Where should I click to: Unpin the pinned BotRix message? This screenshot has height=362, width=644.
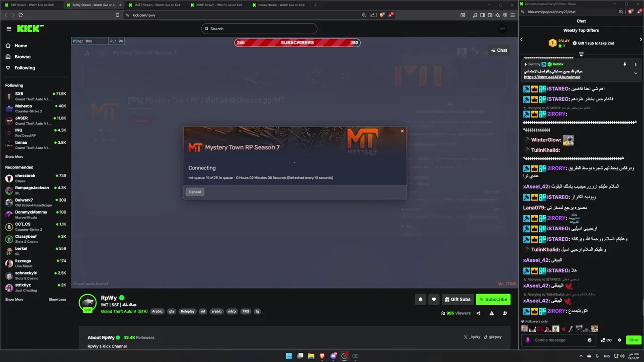625,64
